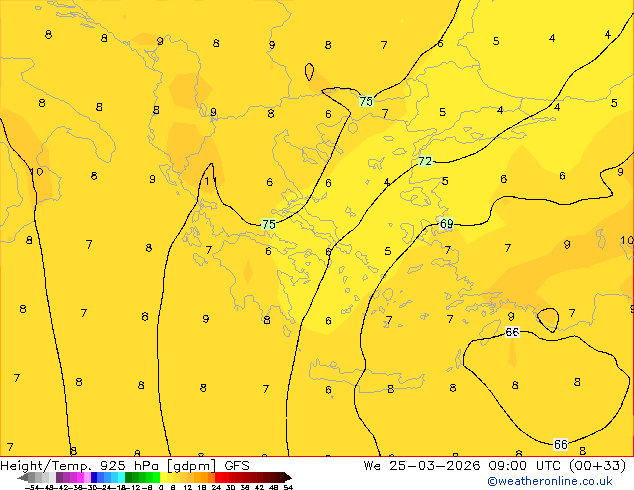Open the weatheronline.co.uk link
The image size is (634, 490).
[550, 481]
